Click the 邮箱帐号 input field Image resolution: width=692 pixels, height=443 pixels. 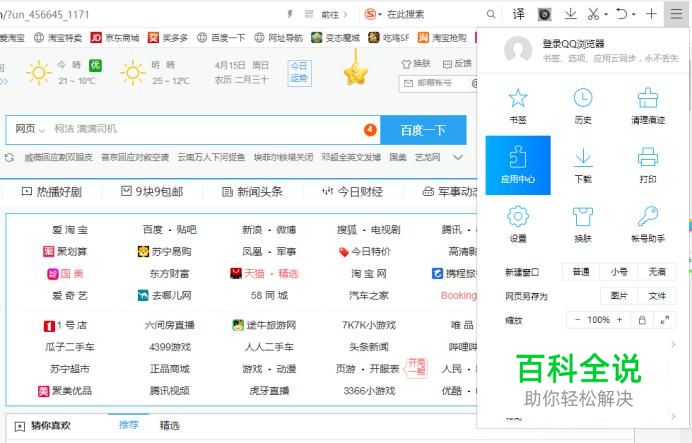437,83
